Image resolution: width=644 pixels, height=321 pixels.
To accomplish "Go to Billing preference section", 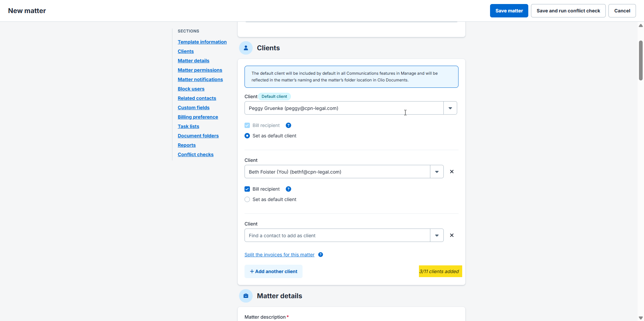I will click(x=198, y=117).
